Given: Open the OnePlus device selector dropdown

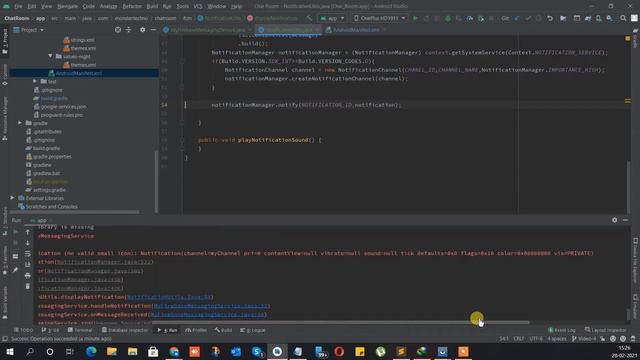Looking at the screenshot, I should point(380,18).
